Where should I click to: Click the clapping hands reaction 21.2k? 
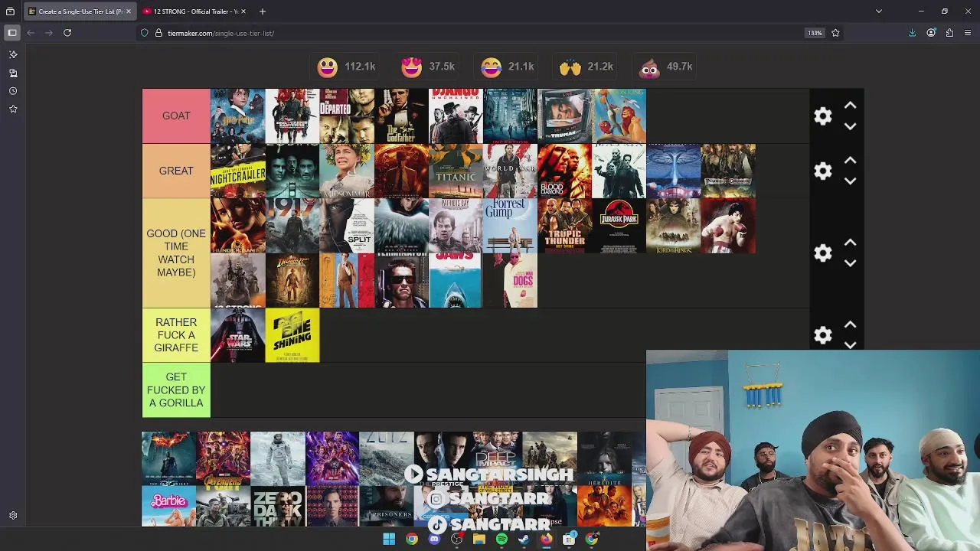[x=586, y=67]
